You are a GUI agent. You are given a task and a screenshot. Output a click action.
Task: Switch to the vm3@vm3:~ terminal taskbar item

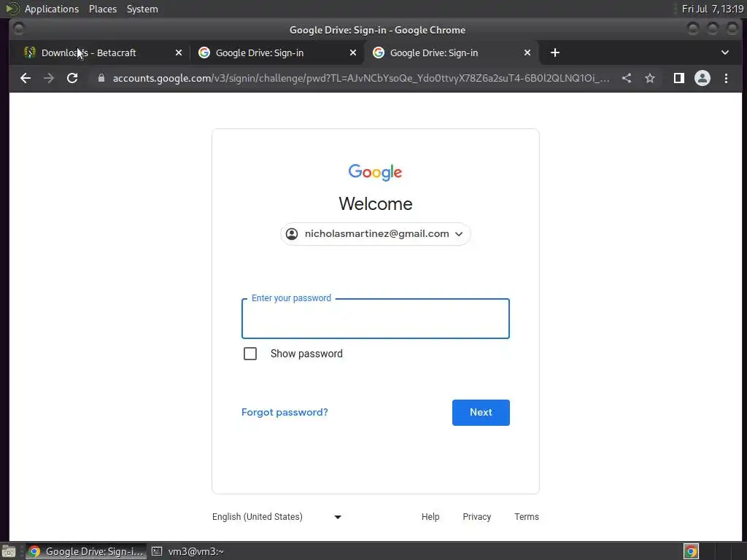pyautogui.click(x=188, y=551)
